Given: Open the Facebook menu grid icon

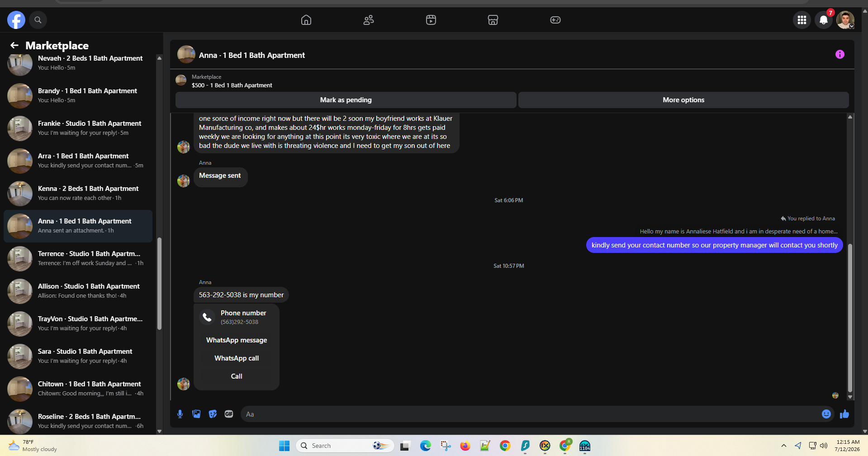Looking at the screenshot, I should click(x=802, y=20).
